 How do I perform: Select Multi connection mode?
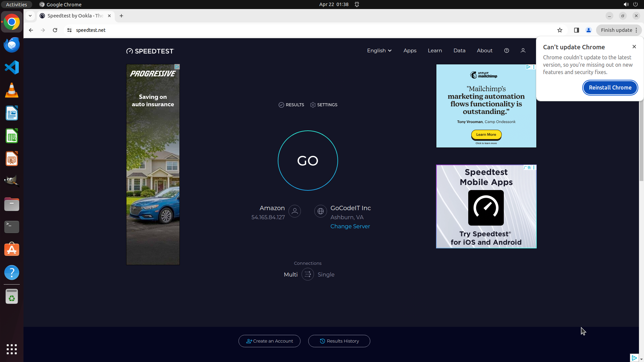[290, 275]
